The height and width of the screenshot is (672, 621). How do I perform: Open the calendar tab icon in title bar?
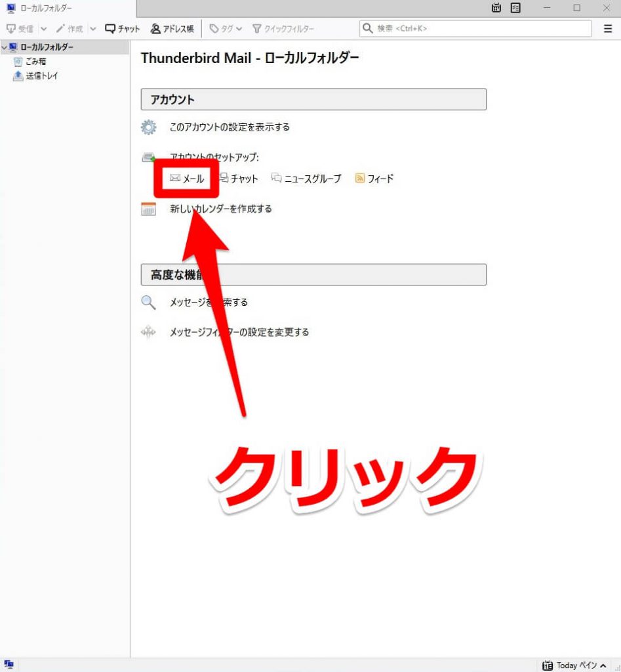coord(496,8)
